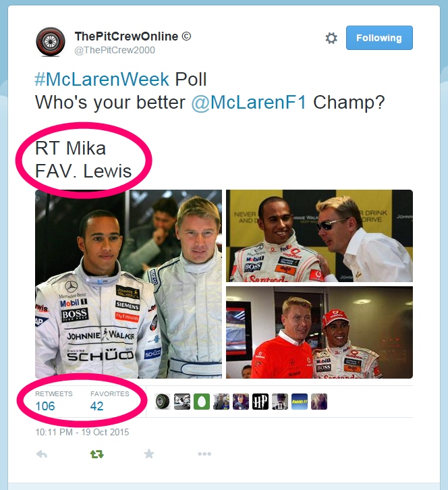
Task: Open the bottom-right photo with red shirt
Action: pyautogui.click(x=319, y=333)
